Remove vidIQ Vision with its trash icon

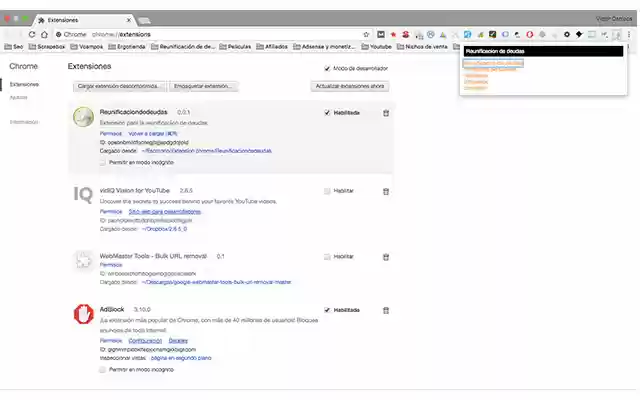[386, 191]
